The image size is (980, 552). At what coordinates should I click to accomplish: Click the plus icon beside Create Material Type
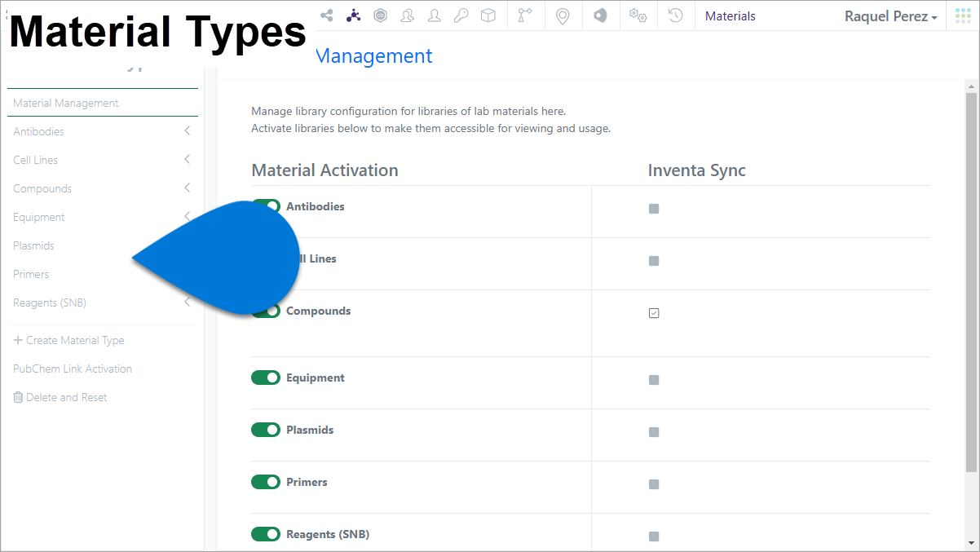tap(18, 340)
